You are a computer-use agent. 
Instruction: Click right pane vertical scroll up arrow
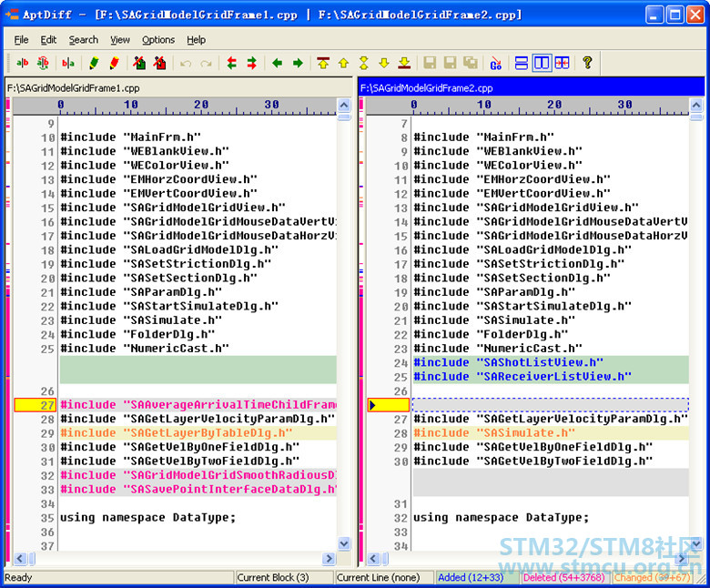[696, 106]
